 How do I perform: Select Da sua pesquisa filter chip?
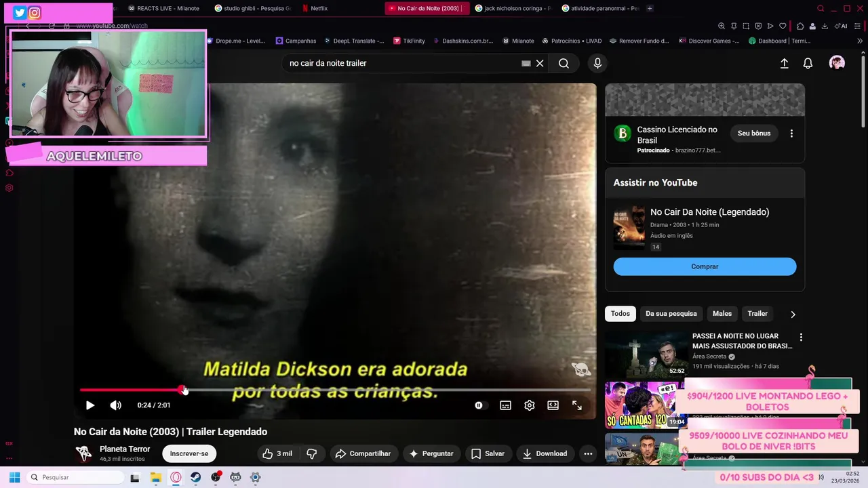[671, 314]
